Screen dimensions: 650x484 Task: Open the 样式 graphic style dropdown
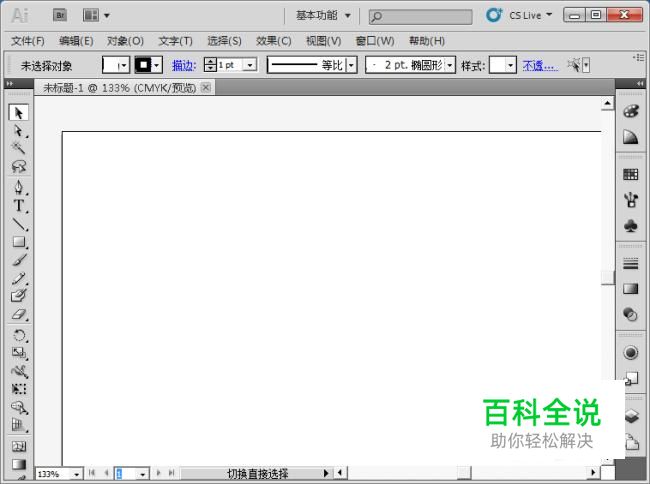click(511, 65)
